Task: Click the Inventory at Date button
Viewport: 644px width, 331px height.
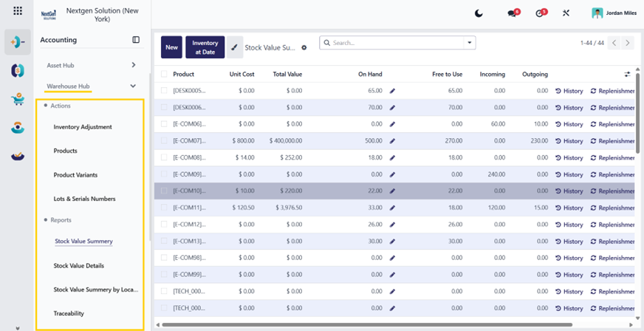Action: pyautogui.click(x=205, y=47)
